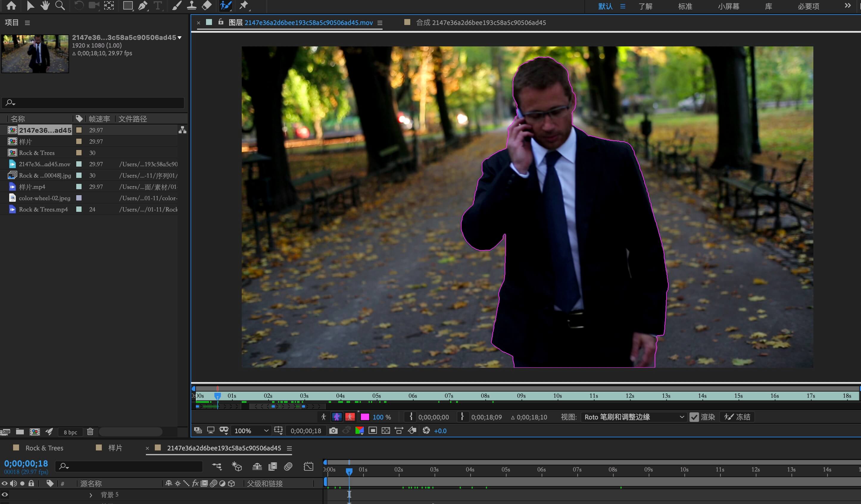861x504 pixels.
Task: Delete selected item with trash icon
Action: [x=90, y=432]
